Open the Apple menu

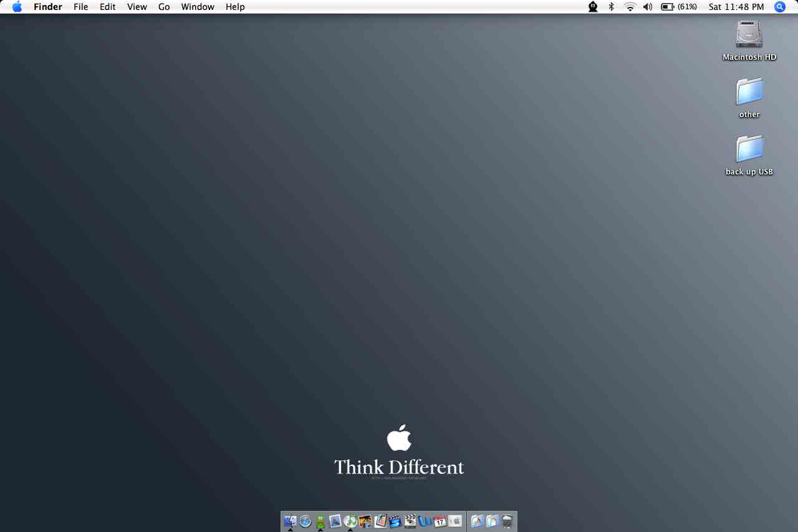[17, 7]
